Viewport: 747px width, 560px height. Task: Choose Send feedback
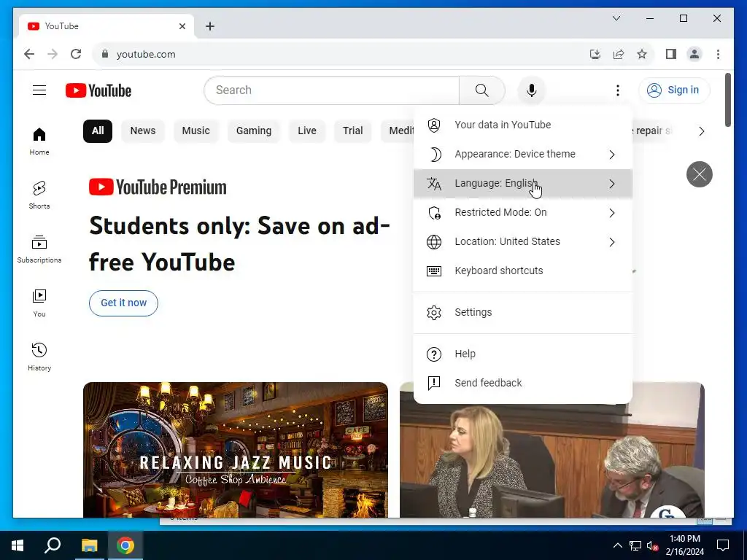[522, 383]
